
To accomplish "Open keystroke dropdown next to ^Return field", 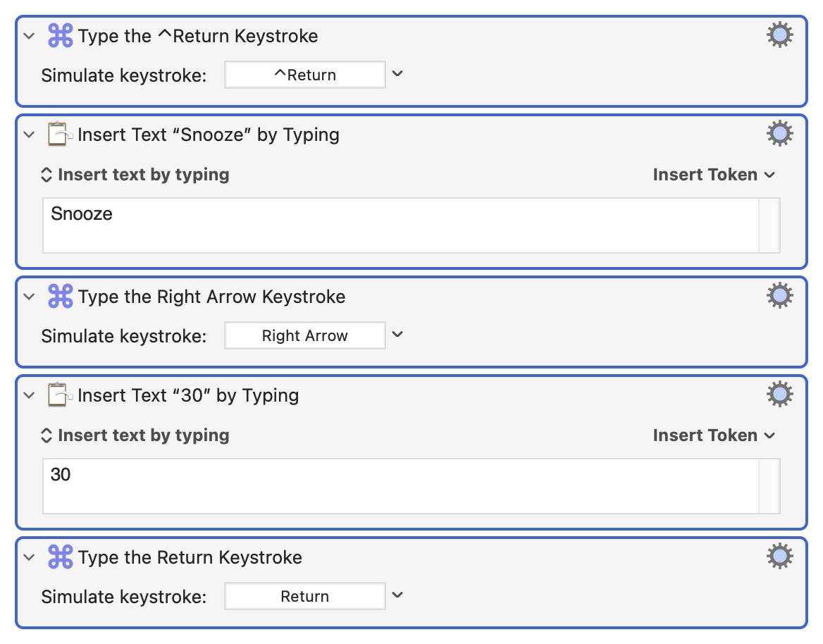I will [x=397, y=74].
